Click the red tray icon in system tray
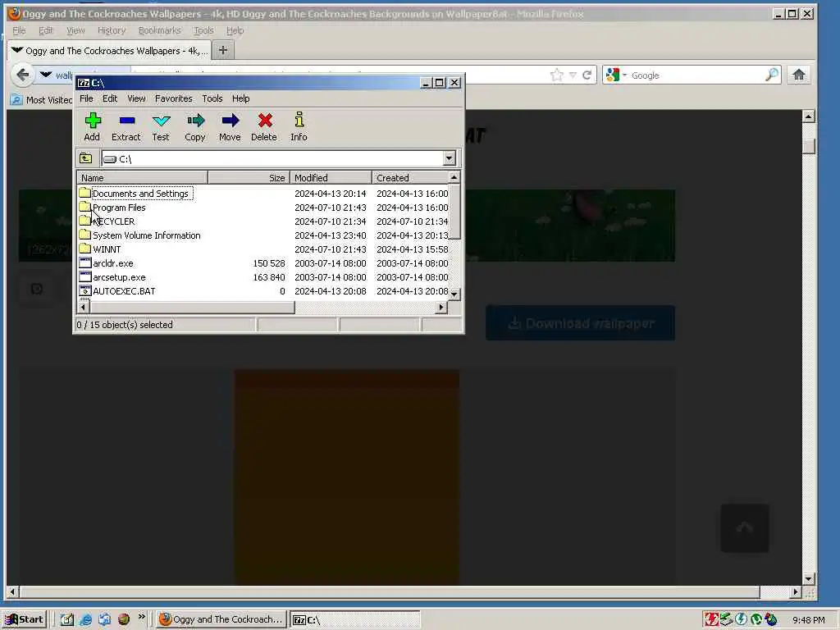Screen dimensions: 840x630 (711, 619)
